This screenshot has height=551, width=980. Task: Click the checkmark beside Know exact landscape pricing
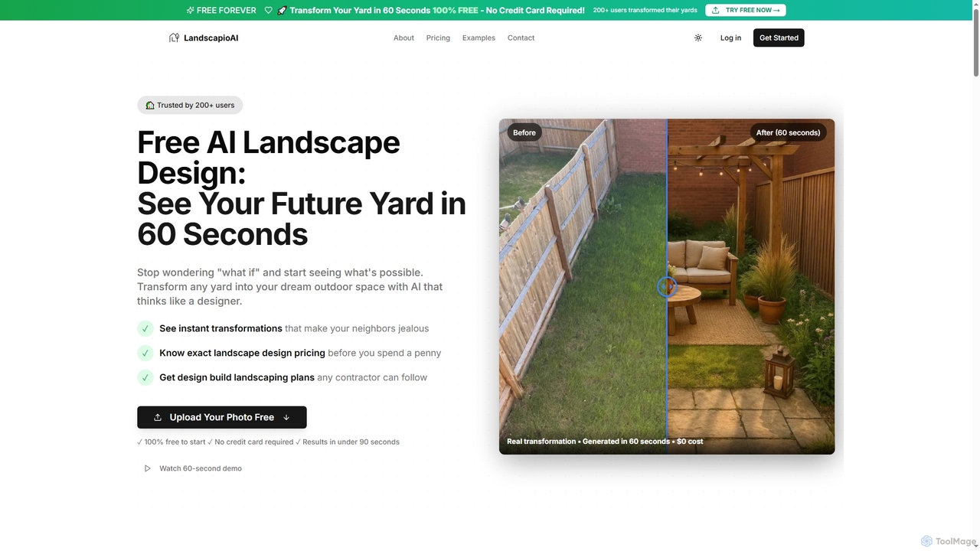pyautogui.click(x=145, y=353)
